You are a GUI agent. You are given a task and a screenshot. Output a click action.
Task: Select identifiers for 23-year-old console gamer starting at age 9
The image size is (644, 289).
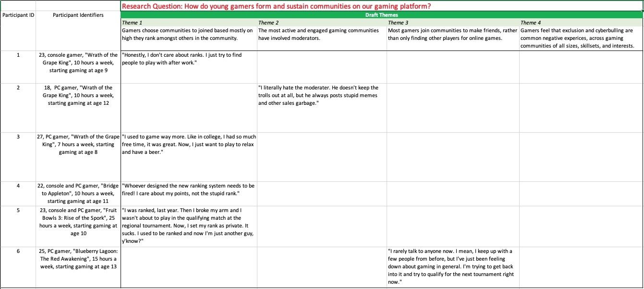point(78,67)
